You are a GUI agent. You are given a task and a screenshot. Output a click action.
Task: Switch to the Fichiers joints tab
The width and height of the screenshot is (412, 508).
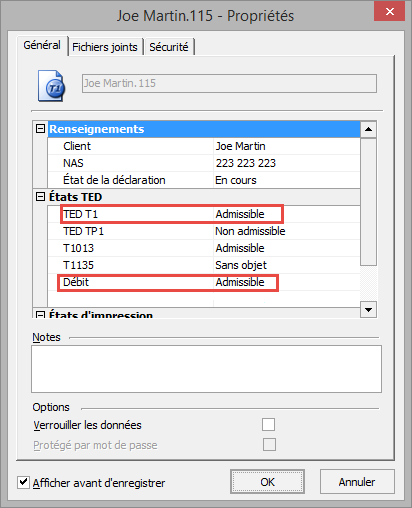[x=105, y=47]
